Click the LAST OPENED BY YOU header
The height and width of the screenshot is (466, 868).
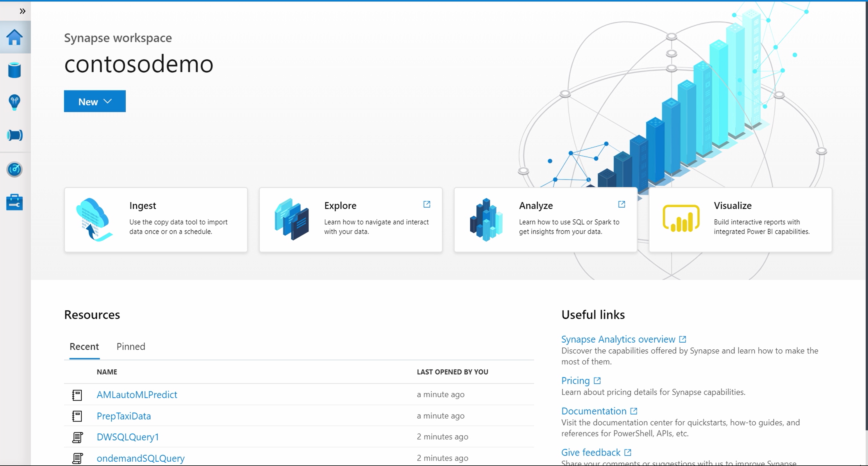click(x=452, y=372)
